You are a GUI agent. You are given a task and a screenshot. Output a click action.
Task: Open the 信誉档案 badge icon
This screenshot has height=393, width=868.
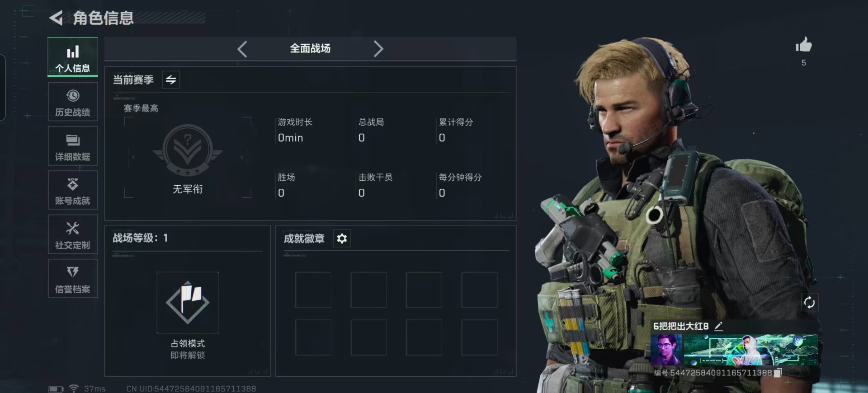[x=73, y=271]
